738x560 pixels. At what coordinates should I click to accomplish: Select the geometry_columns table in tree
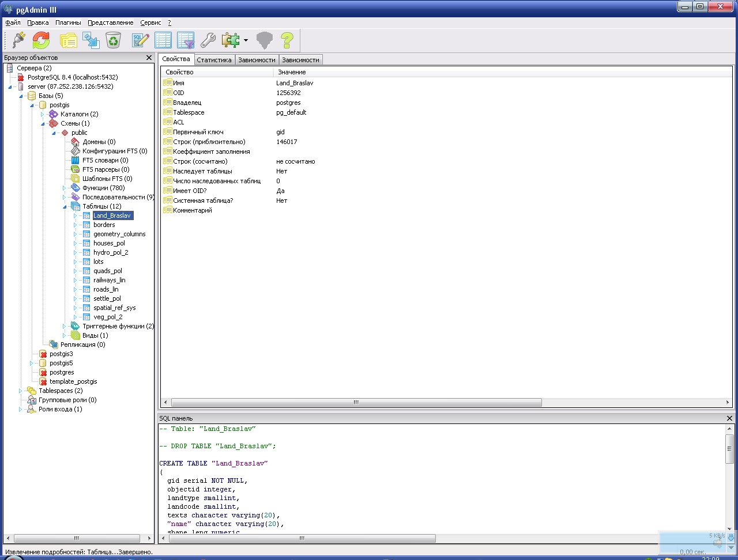tap(119, 234)
